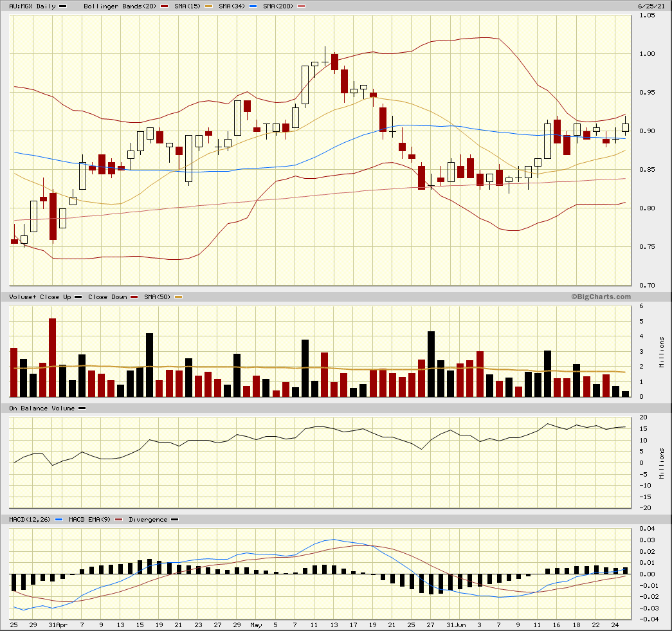Click the Volume+ Close Up legend label
The width and height of the screenshot is (672, 631).
tap(40, 297)
